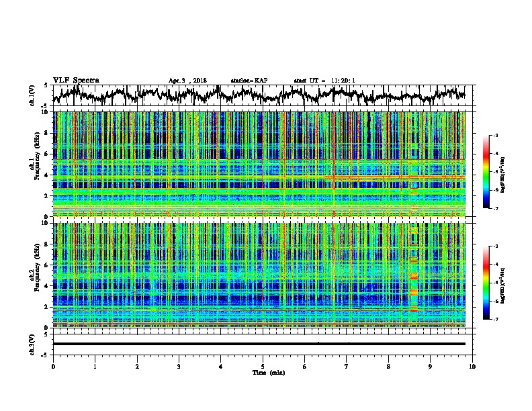Click the log(PSD) unit label of the ch.2 color bar
Viewport: 532px width, 411px height.
[x=503, y=285]
